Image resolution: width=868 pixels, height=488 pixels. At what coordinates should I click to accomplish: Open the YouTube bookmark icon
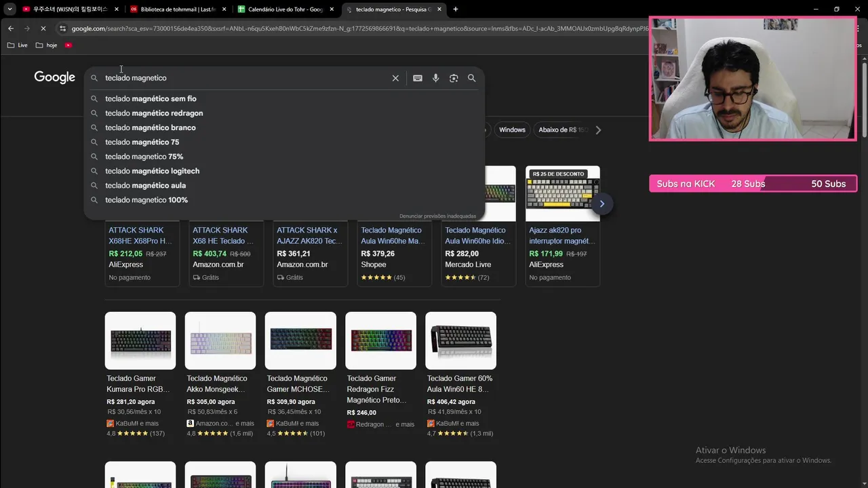(68, 45)
